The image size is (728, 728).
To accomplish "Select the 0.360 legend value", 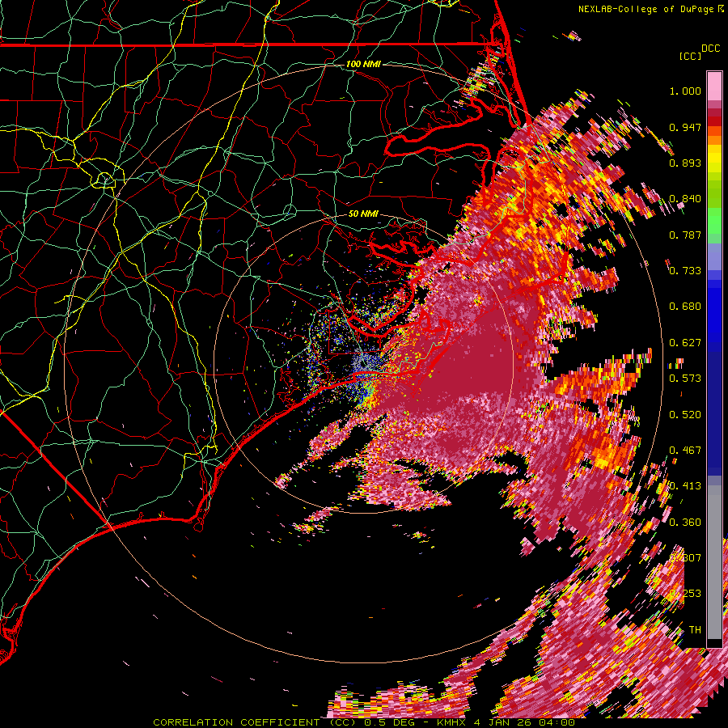I will pyautogui.click(x=685, y=523).
